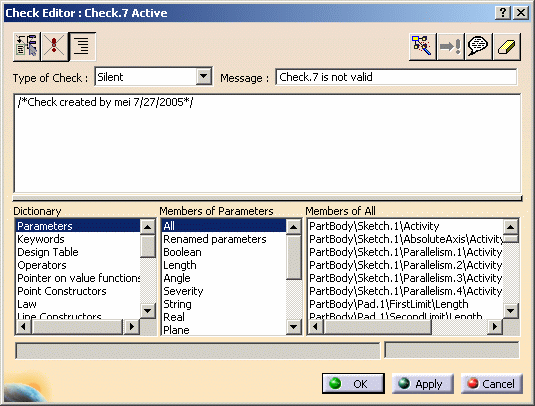The image size is (535, 406).
Task: Select Severity in Members of Parameters
Action: tap(224, 291)
